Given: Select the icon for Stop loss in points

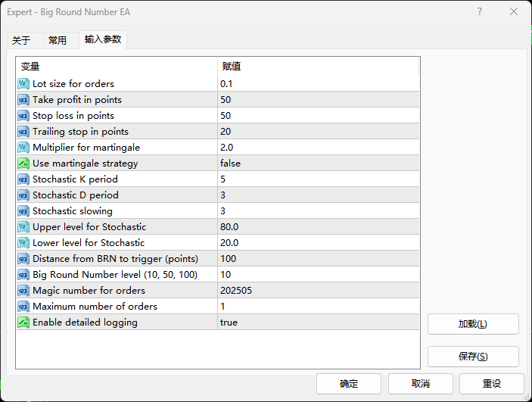Looking at the screenshot, I should click(23, 116).
